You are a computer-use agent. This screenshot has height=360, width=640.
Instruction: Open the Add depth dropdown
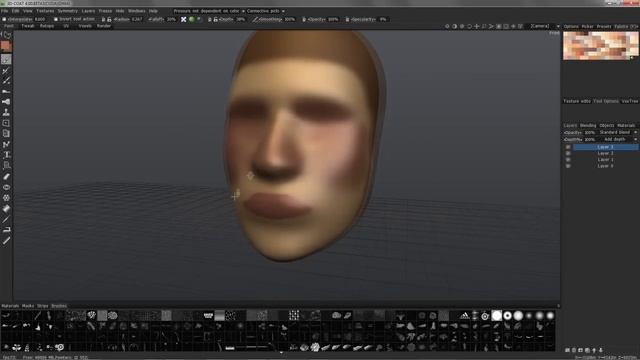[618, 139]
